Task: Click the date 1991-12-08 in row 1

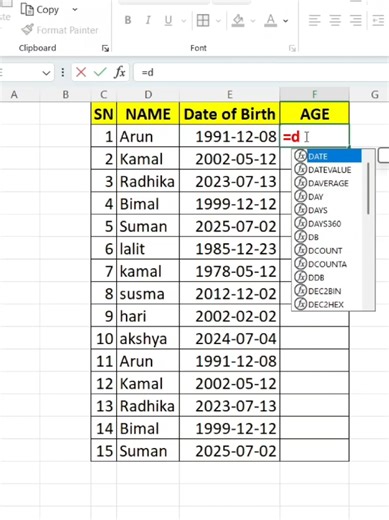Action: (230, 137)
